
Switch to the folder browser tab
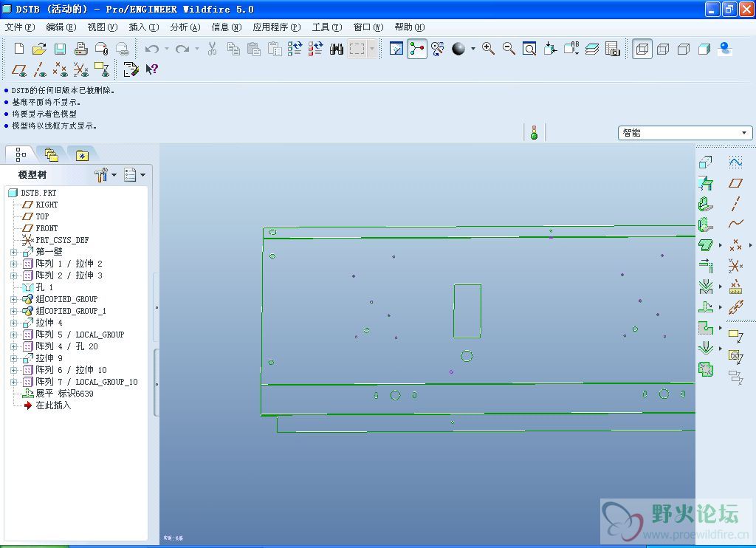click(x=52, y=155)
